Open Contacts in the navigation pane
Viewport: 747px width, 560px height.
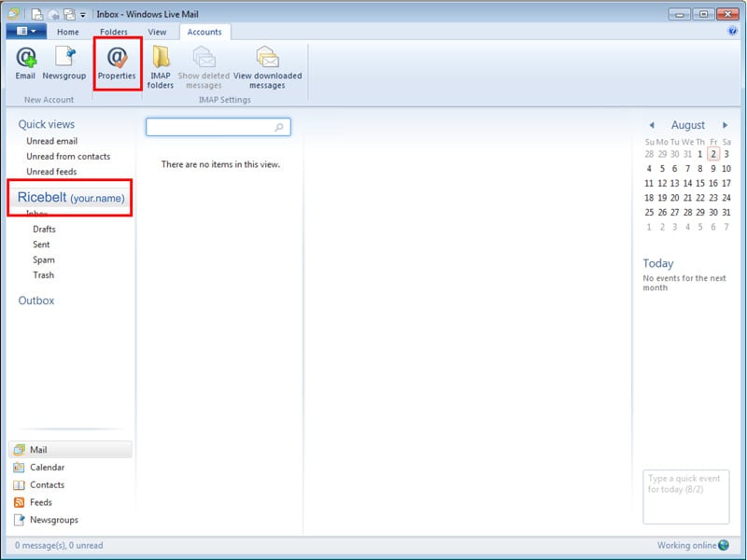click(x=47, y=484)
